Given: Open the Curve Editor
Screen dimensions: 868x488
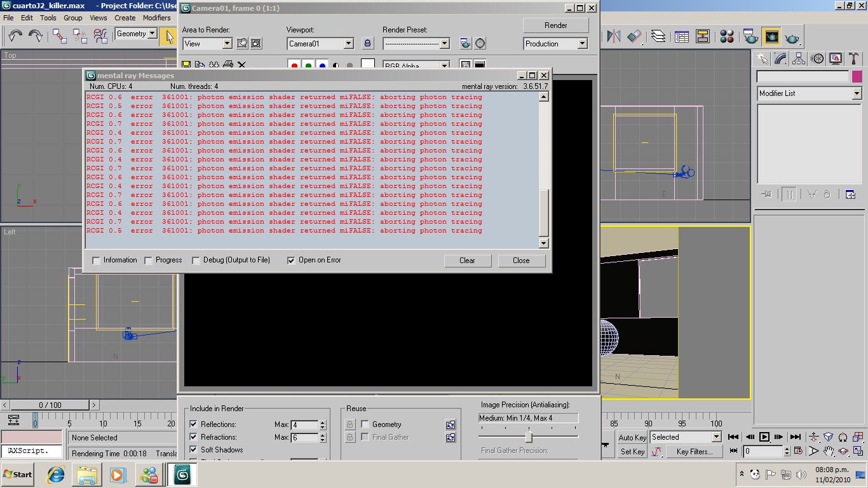Looking at the screenshot, I should tap(682, 36).
